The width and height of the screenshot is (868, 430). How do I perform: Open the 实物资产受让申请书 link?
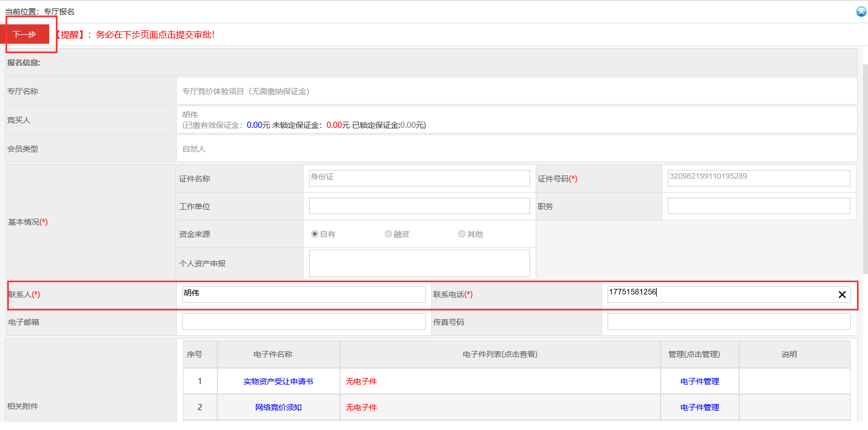[x=278, y=381]
